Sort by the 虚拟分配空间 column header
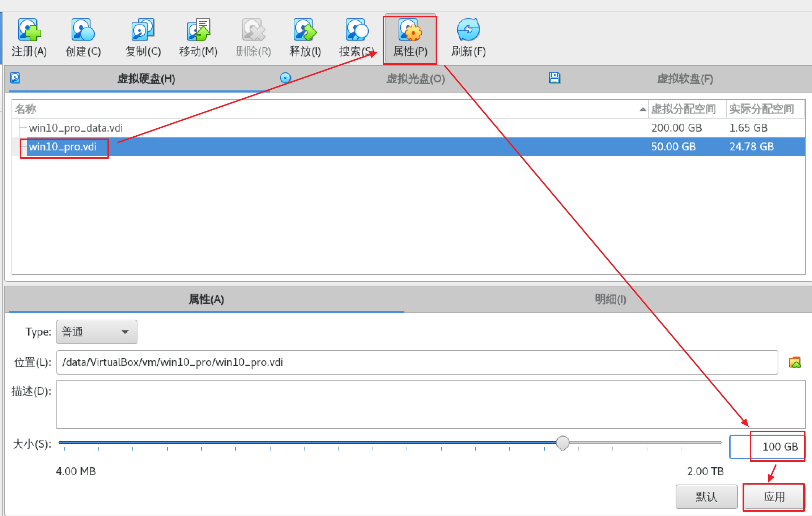812x516 pixels. click(684, 109)
